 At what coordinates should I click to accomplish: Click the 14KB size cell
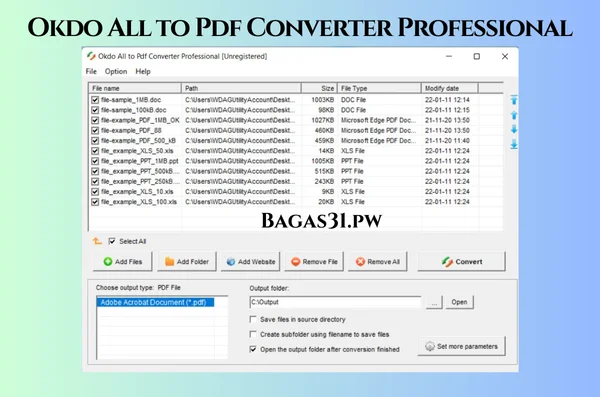(x=326, y=151)
